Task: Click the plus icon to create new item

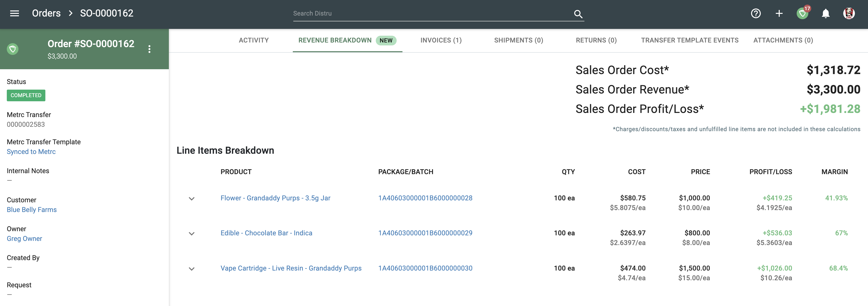Action: click(779, 13)
